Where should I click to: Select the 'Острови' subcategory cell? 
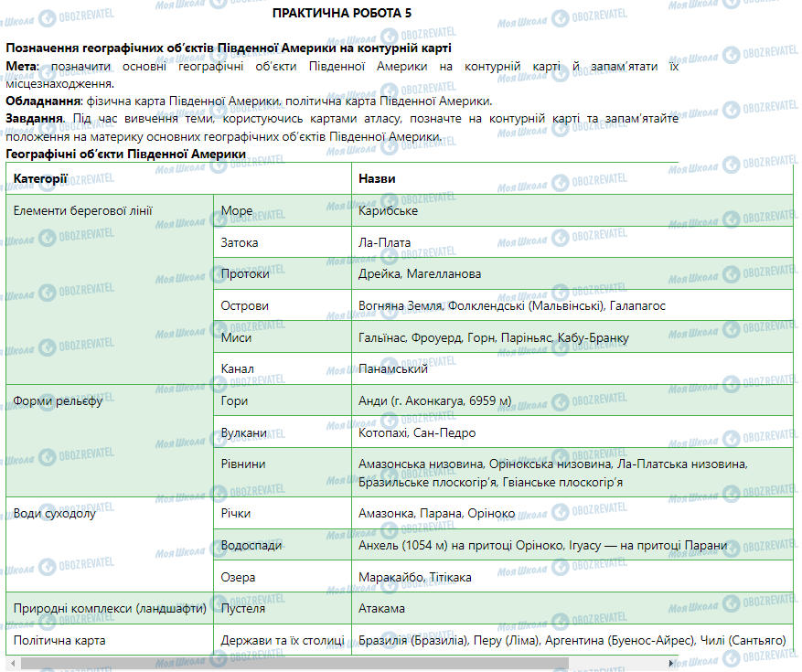(x=245, y=306)
